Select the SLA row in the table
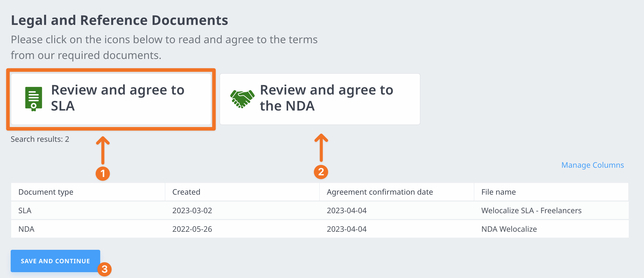This screenshot has width=644, height=278. coord(25,211)
